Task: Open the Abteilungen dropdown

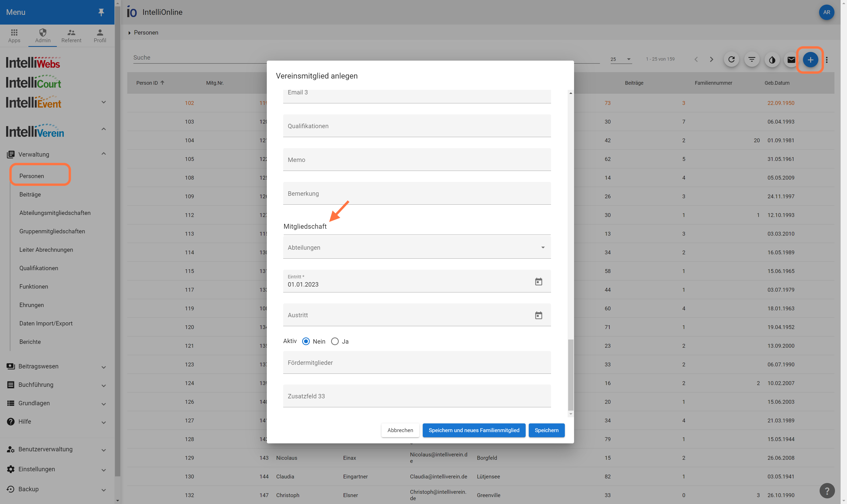Action: 417,247
